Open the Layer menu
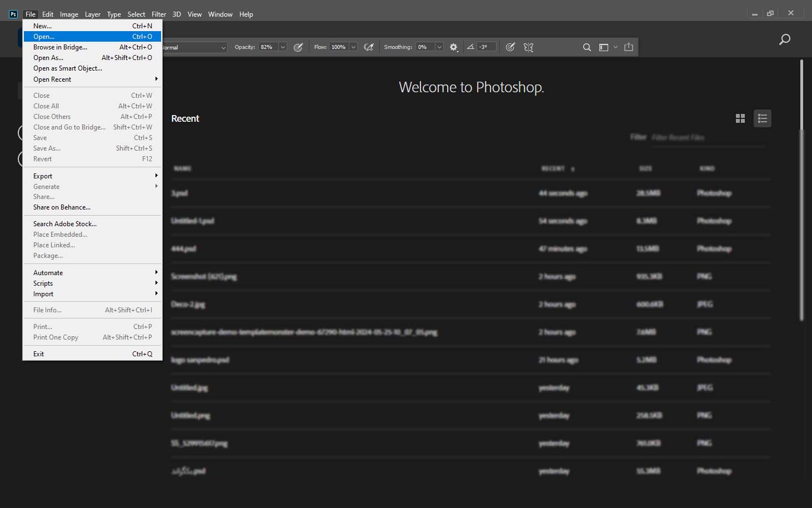 (93, 14)
